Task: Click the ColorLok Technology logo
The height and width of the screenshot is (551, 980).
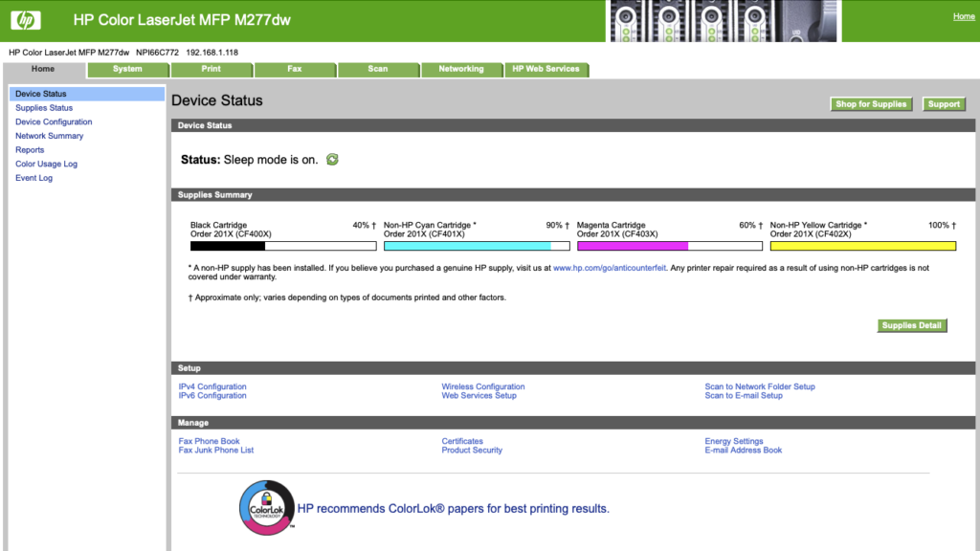Action: point(265,506)
